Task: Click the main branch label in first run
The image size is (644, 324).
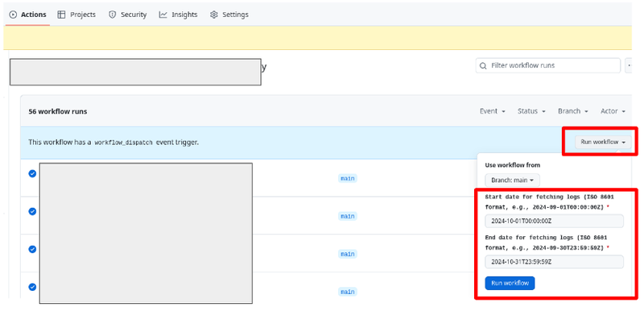Action: 348,178
